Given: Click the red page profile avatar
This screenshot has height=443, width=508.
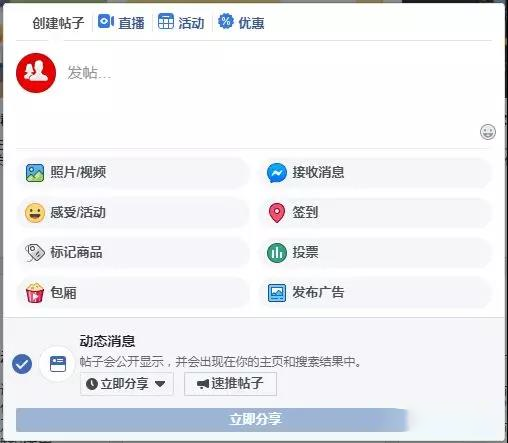Looking at the screenshot, I should 36,73.
